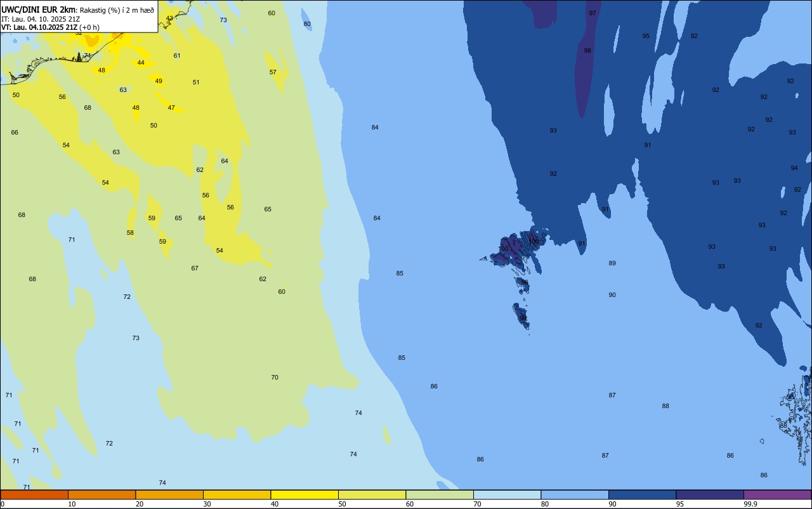812x509 pixels.
Task: Select the 'Rakastig (%) í 2 m hæð' label
Action: click(x=117, y=10)
